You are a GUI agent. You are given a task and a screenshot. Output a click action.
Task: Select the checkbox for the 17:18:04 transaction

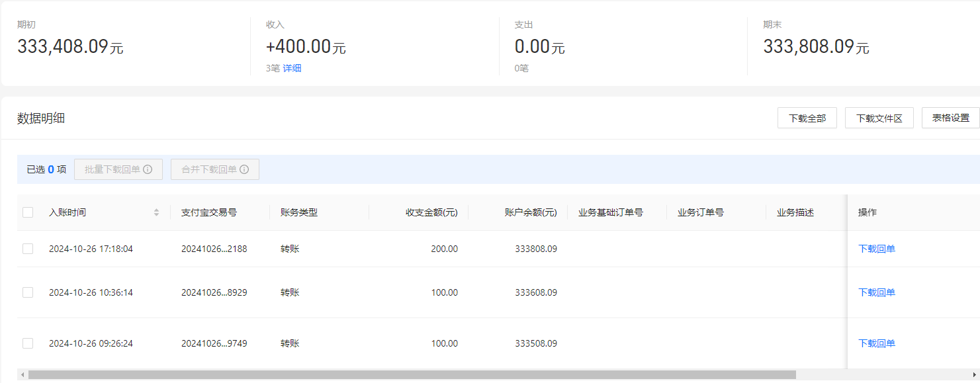pos(28,249)
